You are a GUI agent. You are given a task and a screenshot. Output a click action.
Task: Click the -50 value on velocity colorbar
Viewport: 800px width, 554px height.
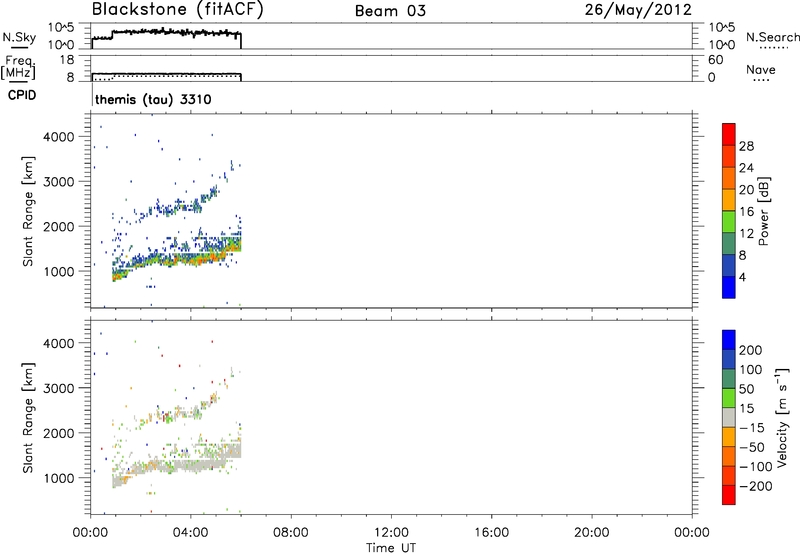pyautogui.click(x=752, y=447)
